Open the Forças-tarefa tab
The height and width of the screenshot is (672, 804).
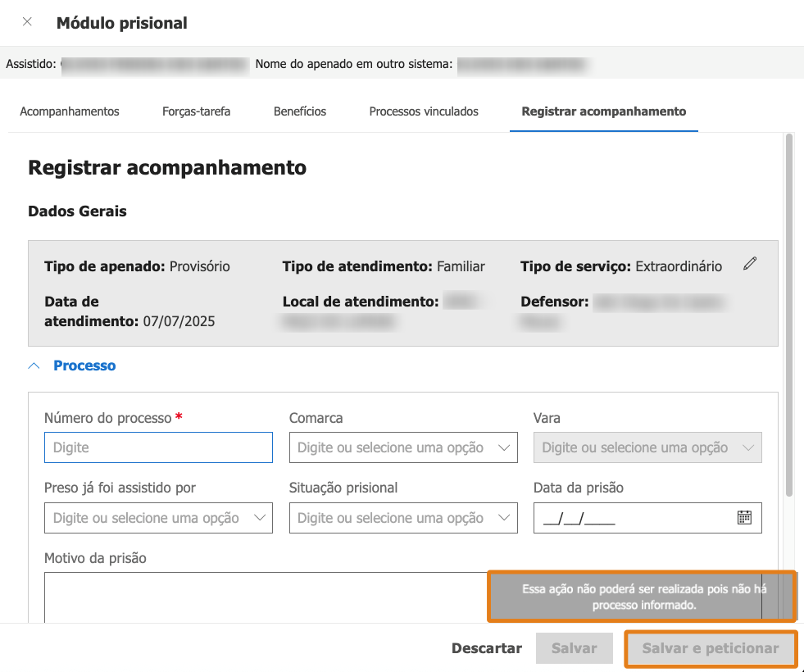click(x=197, y=111)
